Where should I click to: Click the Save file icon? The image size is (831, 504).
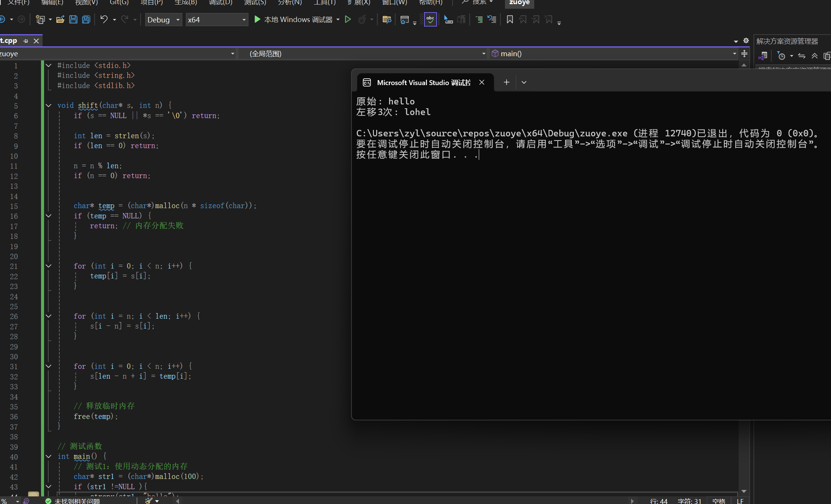coord(73,19)
